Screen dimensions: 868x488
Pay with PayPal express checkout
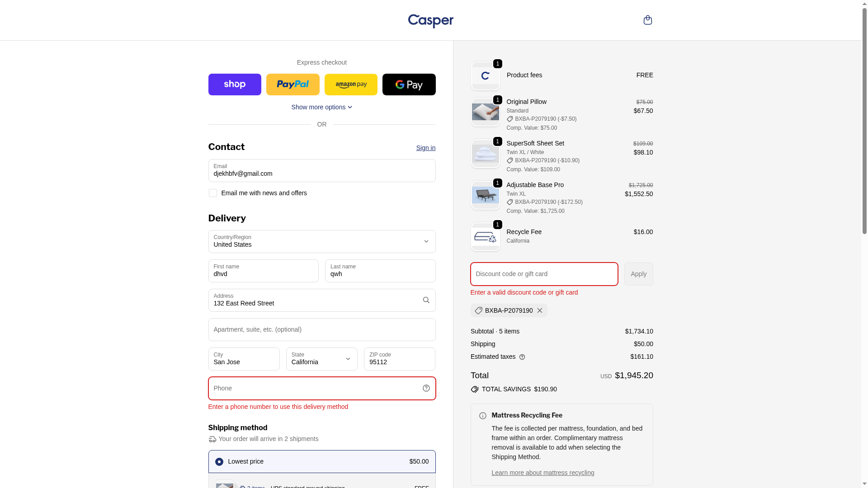[292, 84]
